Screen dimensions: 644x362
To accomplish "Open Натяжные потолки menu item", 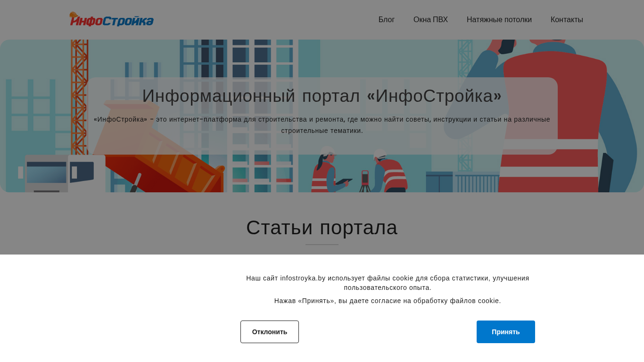I will 499,20.
